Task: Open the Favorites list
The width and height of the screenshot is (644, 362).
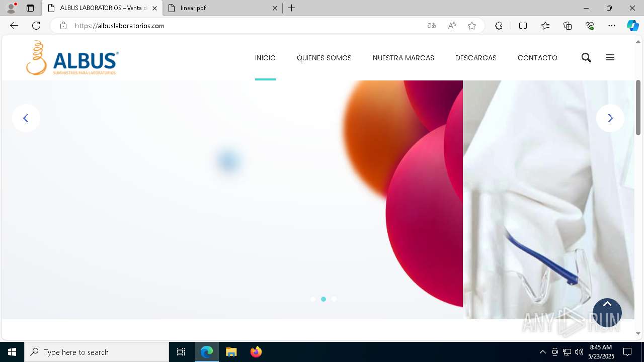Action: [x=545, y=26]
